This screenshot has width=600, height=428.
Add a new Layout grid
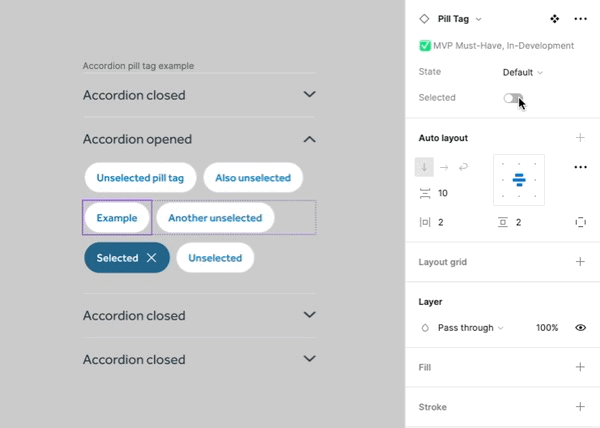coord(581,262)
